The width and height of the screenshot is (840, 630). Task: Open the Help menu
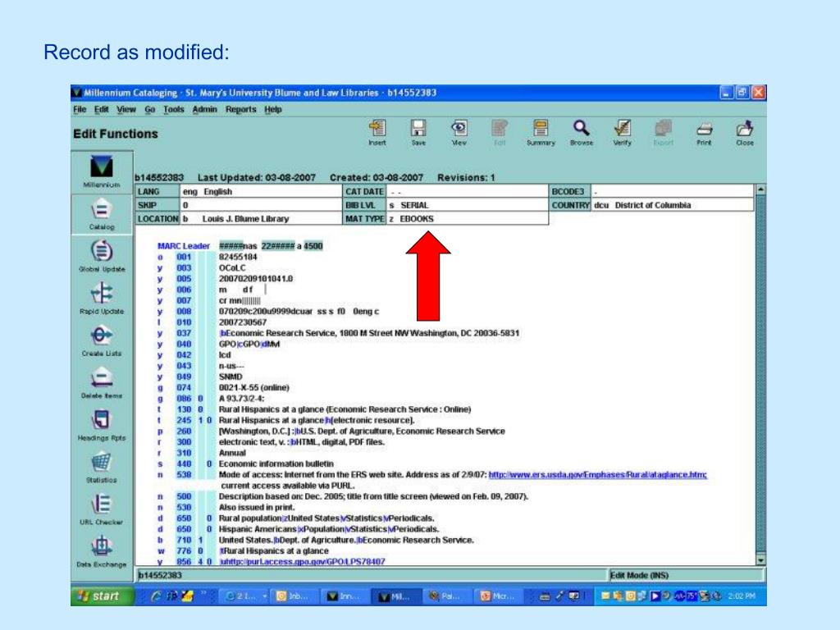coord(272,109)
